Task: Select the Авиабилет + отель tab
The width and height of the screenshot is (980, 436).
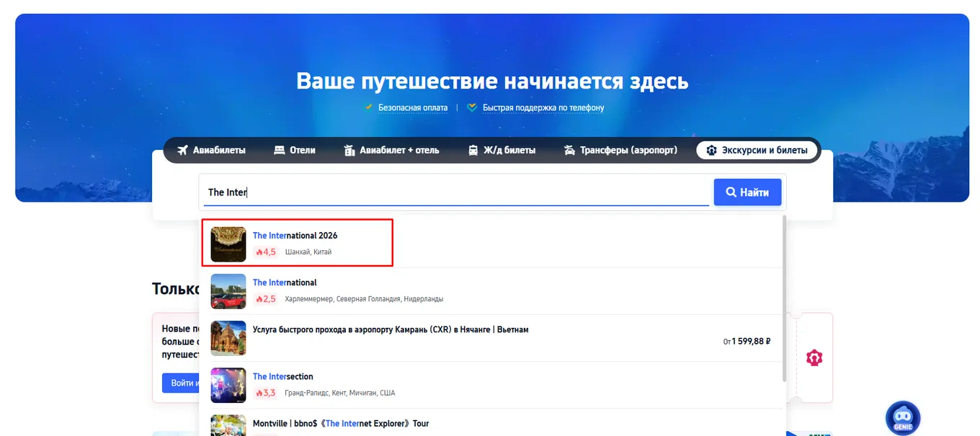Action: (391, 151)
